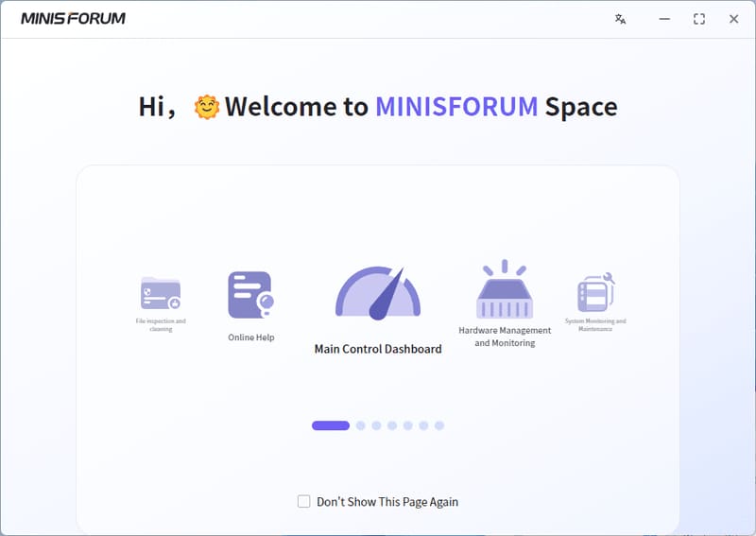Click the language translation icon

(620, 19)
